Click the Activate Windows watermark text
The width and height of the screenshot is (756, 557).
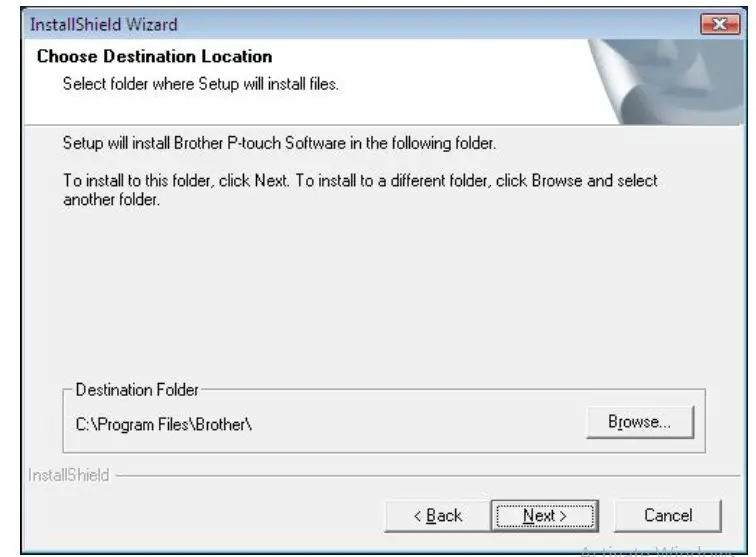pos(658,551)
